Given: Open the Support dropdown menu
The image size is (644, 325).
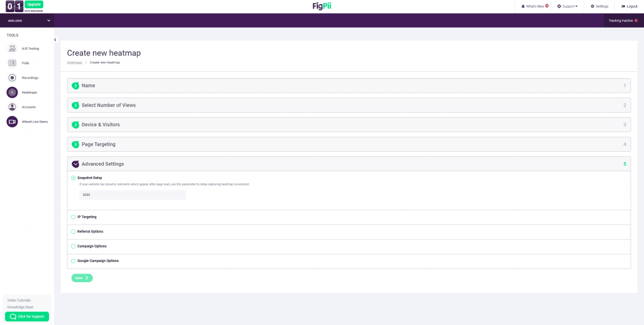Looking at the screenshot, I should point(567,6).
